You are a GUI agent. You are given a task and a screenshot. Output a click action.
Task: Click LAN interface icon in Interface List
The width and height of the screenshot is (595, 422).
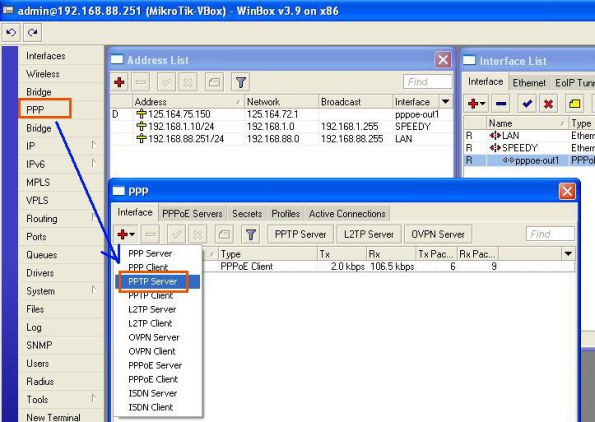click(x=495, y=135)
